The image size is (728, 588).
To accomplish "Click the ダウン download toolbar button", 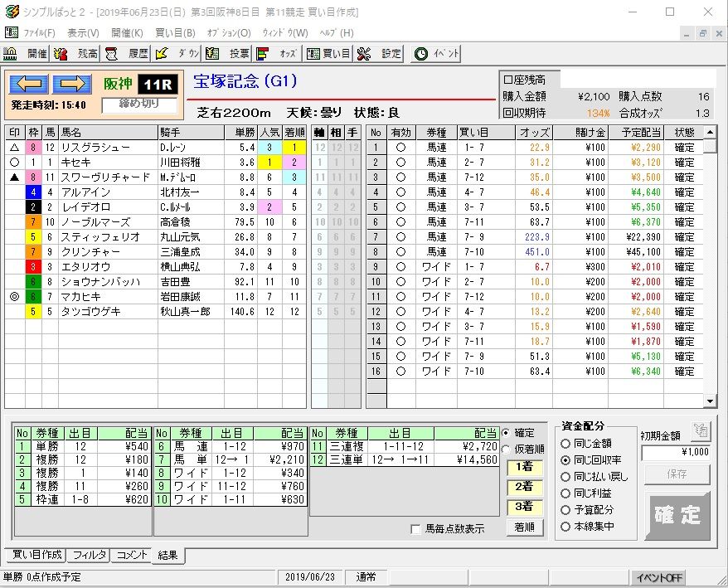I will 177,54.
